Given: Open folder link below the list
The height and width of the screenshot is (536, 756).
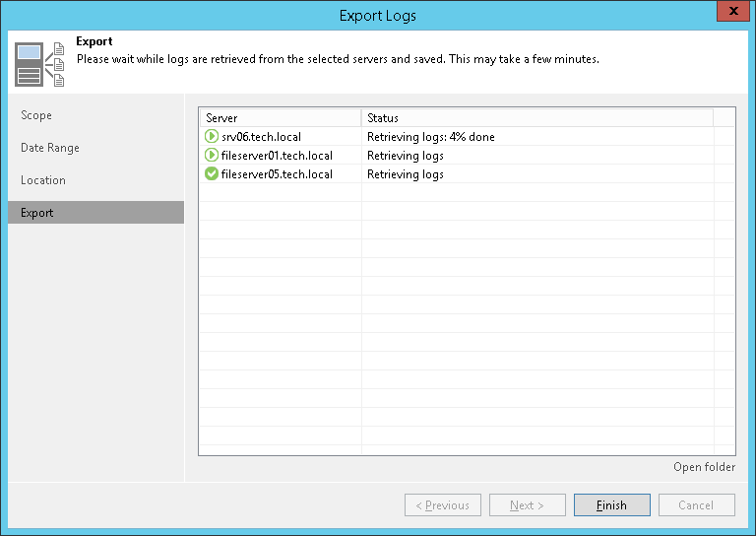Looking at the screenshot, I should pyautogui.click(x=704, y=467).
